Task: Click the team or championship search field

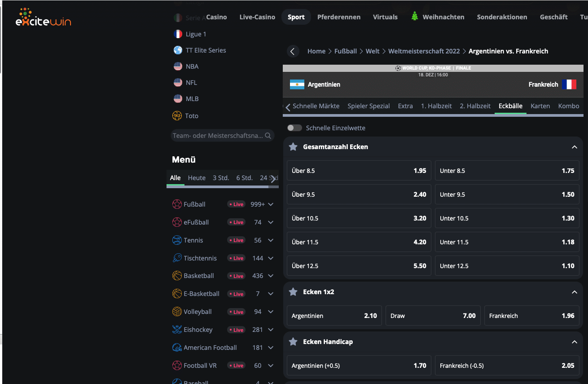Action: tap(223, 136)
